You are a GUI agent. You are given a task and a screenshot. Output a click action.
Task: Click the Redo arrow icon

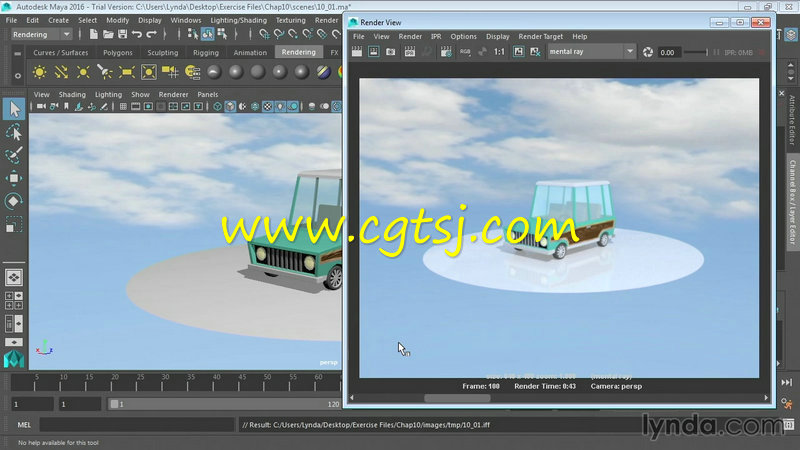152,34
